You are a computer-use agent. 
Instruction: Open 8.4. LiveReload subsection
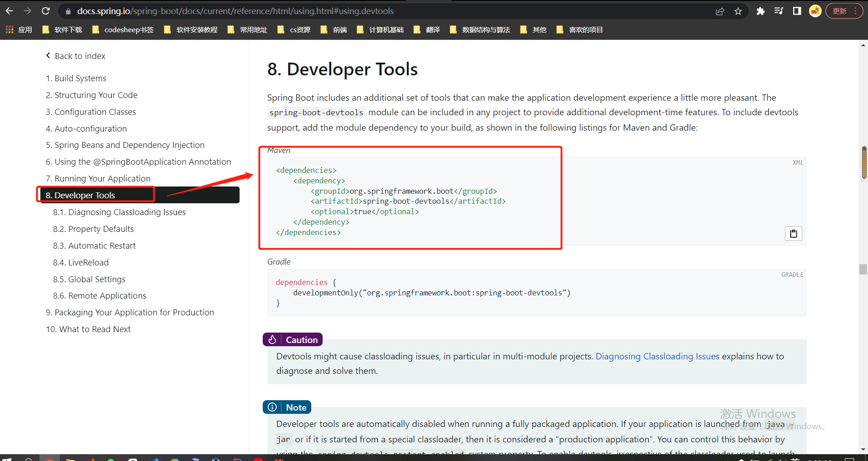[x=81, y=262]
